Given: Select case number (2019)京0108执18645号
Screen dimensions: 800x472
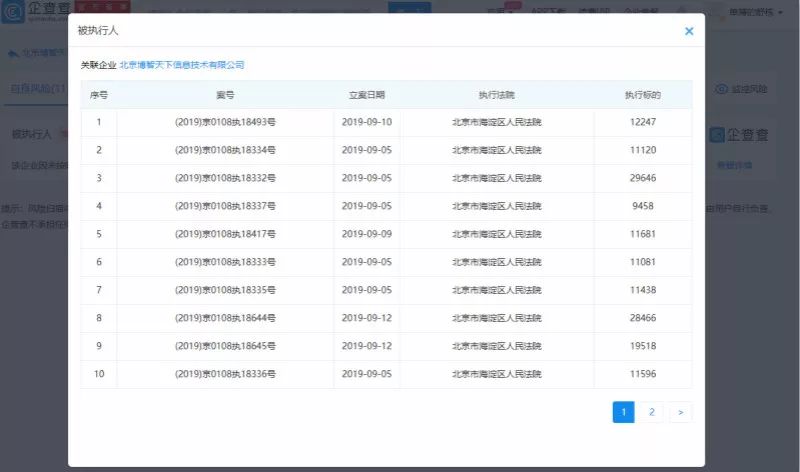Looking at the screenshot, I should [225, 346].
